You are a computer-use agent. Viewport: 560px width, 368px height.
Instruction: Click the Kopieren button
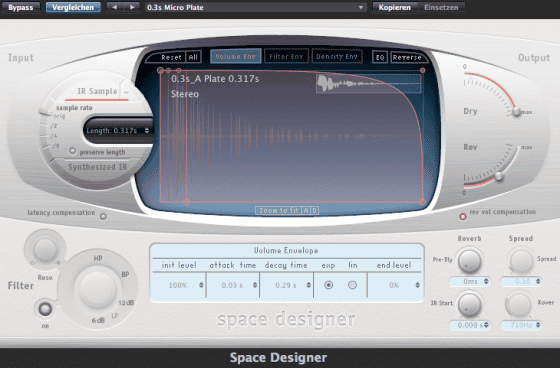[395, 8]
